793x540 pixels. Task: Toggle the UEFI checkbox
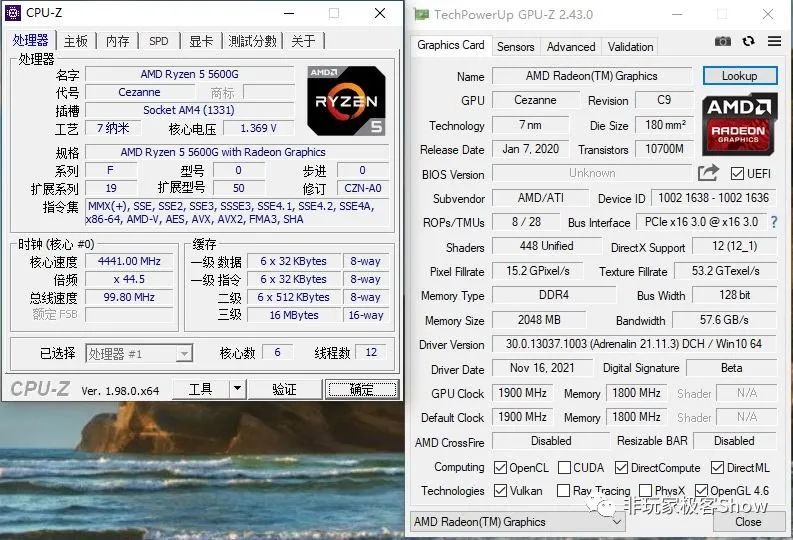point(737,174)
